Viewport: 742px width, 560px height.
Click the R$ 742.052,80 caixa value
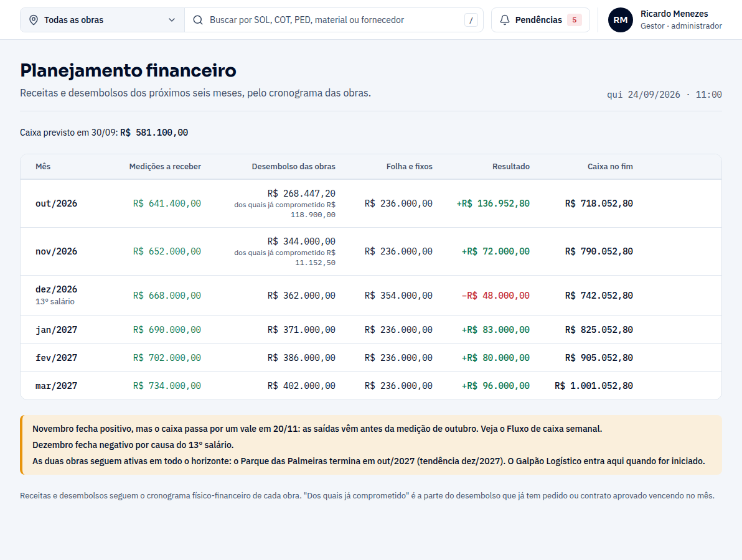(599, 295)
